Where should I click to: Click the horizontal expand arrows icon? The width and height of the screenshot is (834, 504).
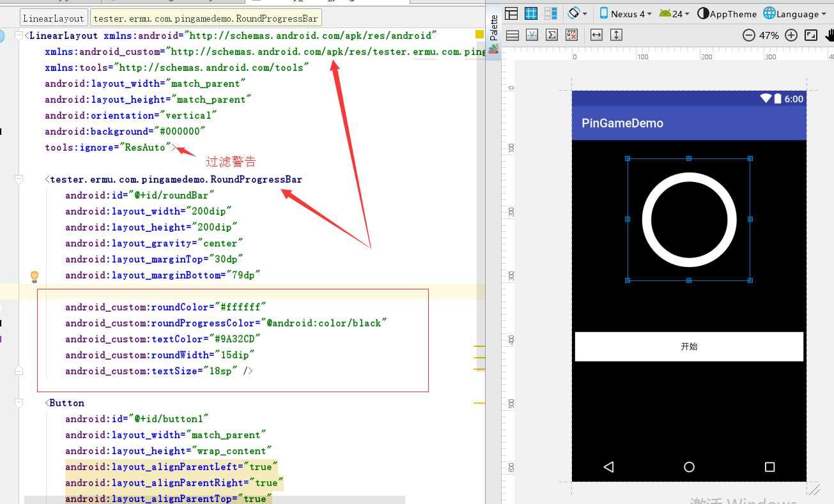coord(596,35)
